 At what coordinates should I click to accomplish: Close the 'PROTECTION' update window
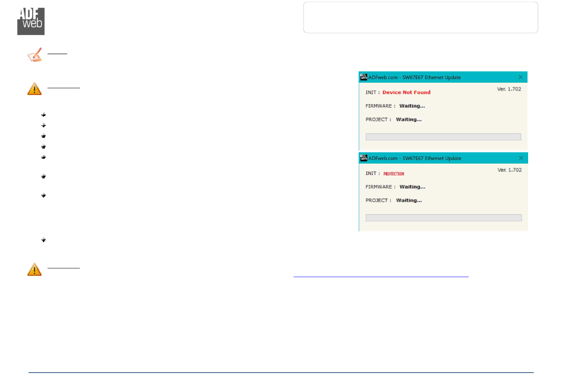point(520,158)
